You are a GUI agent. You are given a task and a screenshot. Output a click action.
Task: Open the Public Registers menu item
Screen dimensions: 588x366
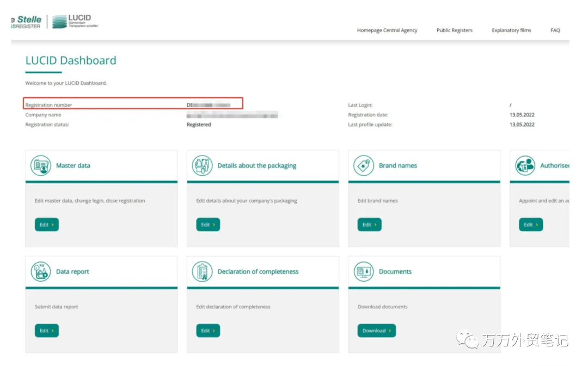click(455, 30)
